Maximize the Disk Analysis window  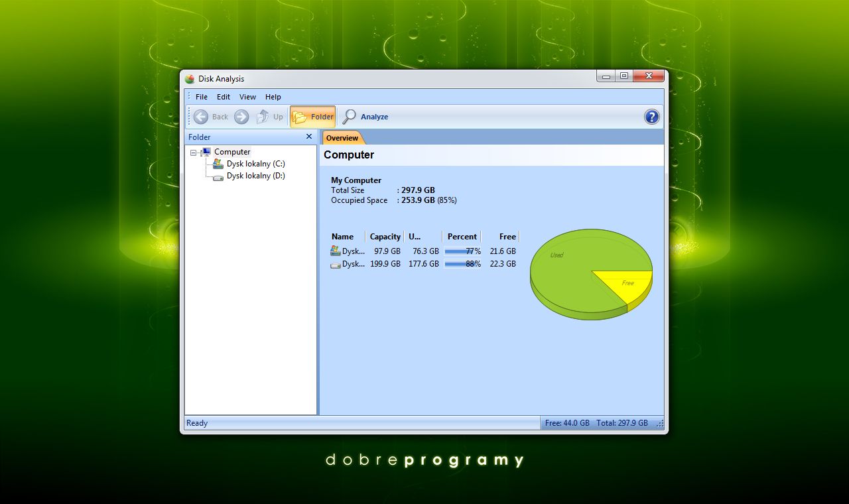pos(624,76)
